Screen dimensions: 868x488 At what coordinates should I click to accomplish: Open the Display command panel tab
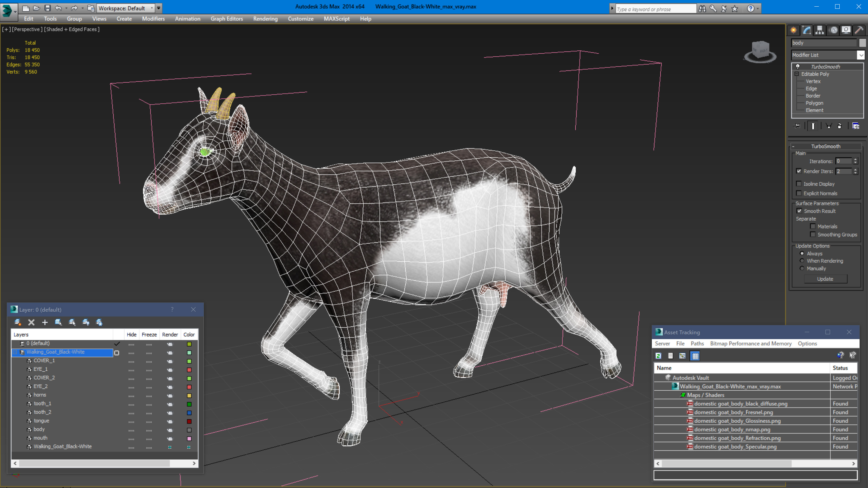(846, 30)
